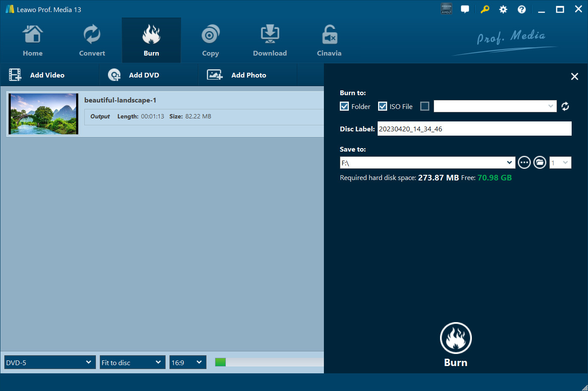Click the Add Video button

pyautogui.click(x=37, y=75)
